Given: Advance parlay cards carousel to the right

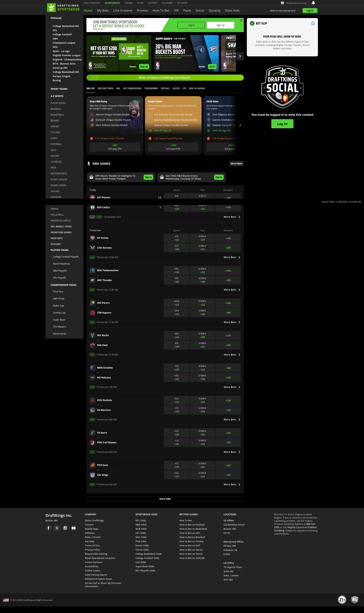Looking at the screenshot, I should [240, 125].
